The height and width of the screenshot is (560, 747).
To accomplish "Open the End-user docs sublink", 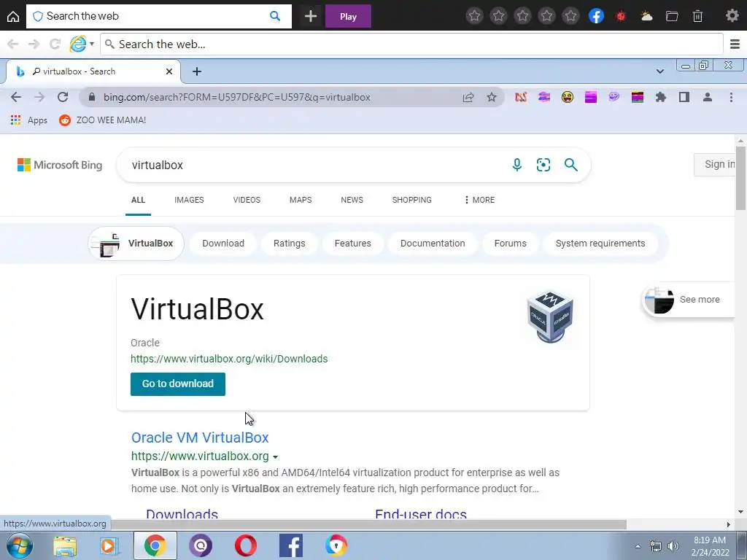I will 421,514.
